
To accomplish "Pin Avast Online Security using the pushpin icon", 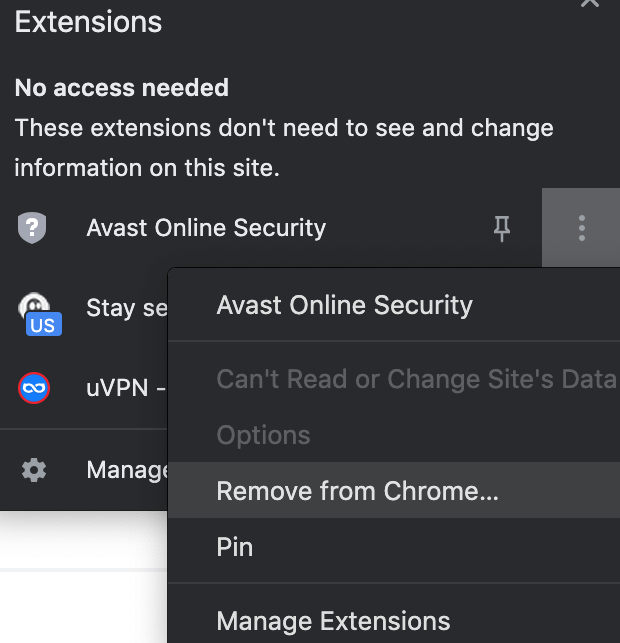I will (502, 229).
